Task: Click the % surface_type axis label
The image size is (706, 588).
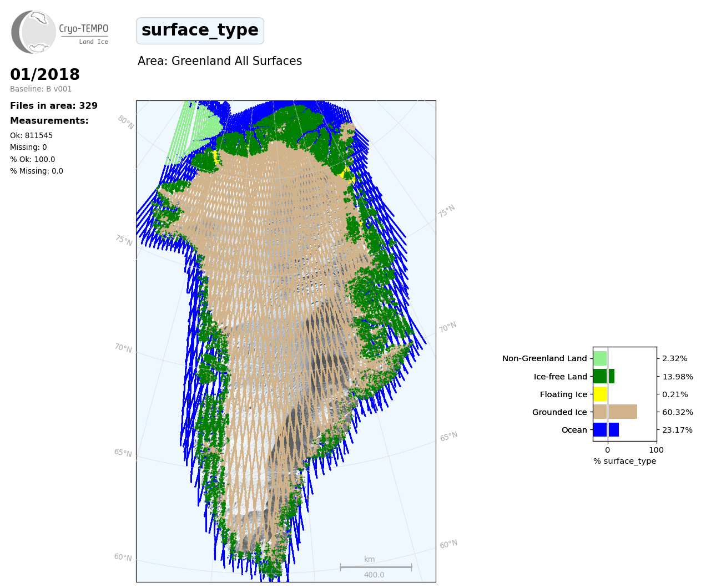Action: tap(624, 461)
